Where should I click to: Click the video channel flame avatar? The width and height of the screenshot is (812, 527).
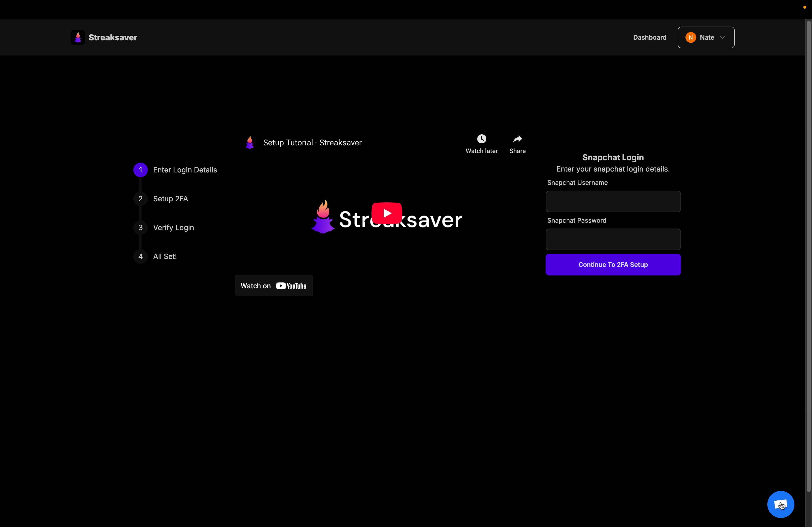(x=250, y=143)
